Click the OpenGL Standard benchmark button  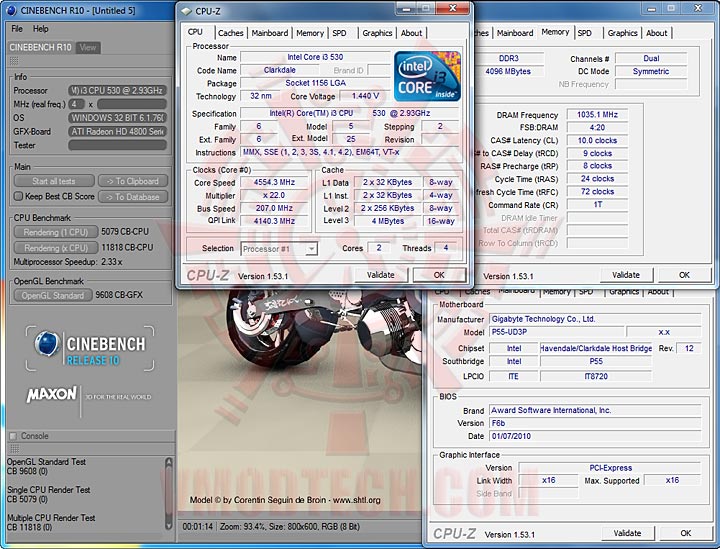(54, 295)
